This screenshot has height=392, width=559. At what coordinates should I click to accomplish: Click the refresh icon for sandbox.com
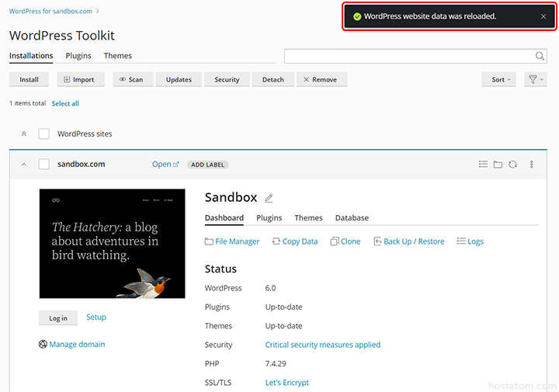pos(512,165)
